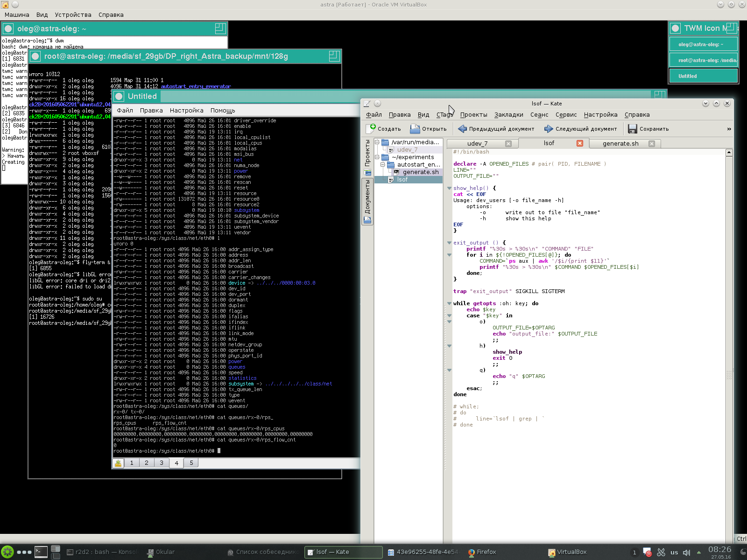The height and width of the screenshot is (560, 747).
Task: Click the Kate editor scrollbar up arrow
Action: coord(729,153)
